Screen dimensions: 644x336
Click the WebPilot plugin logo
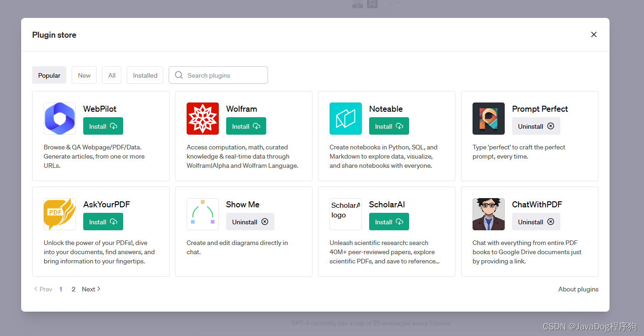point(60,119)
